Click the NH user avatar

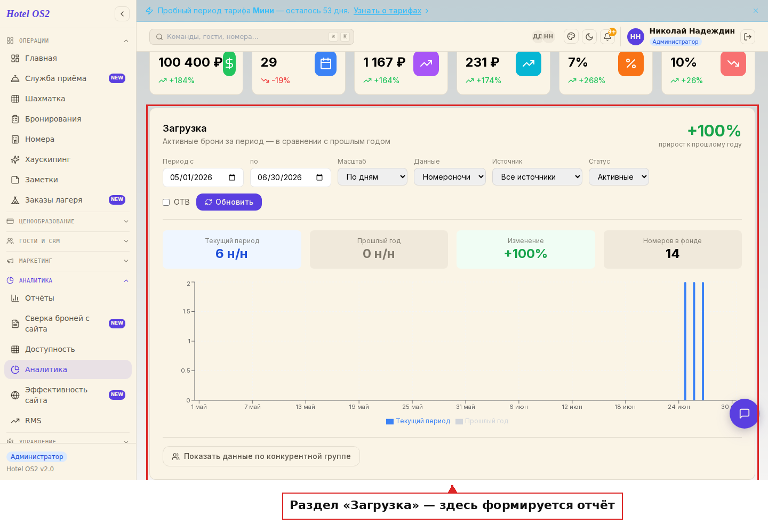click(x=635, y=36)
